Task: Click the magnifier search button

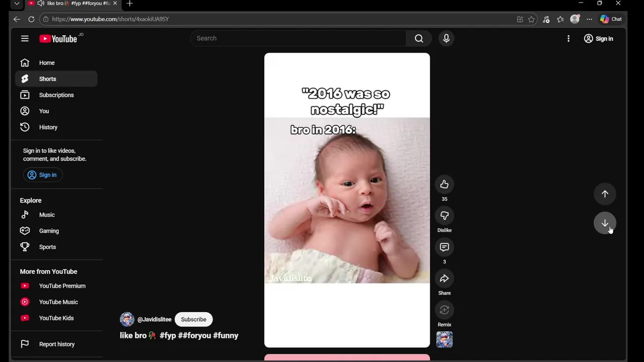Action: pos(419,38)
